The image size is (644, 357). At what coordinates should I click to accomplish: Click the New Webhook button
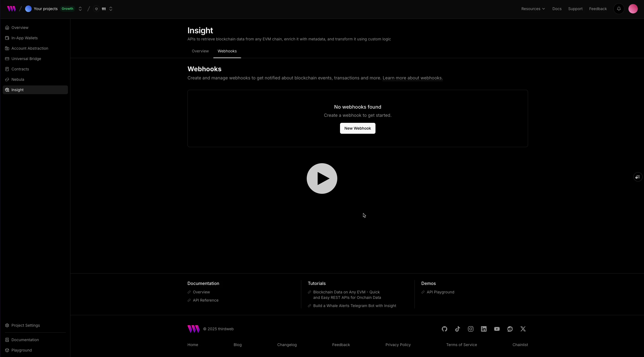(x=357, y=128)
